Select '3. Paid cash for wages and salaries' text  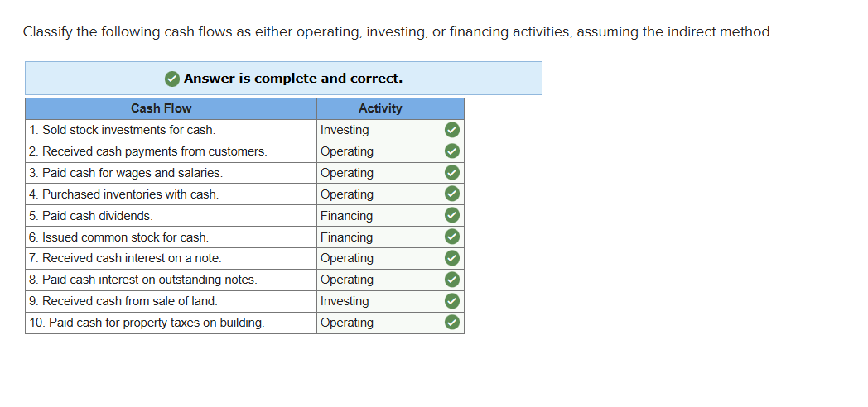(125, 173)
